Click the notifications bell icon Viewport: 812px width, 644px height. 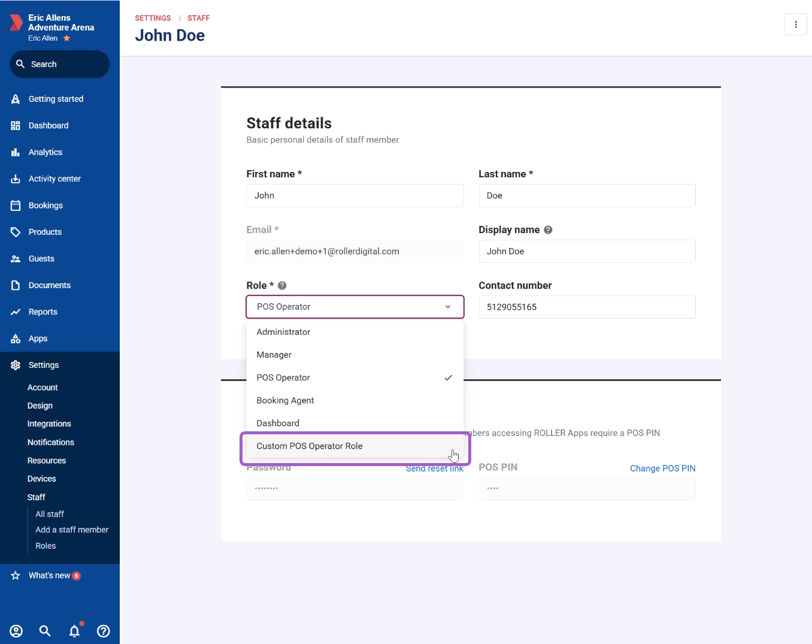coord(74,631)
